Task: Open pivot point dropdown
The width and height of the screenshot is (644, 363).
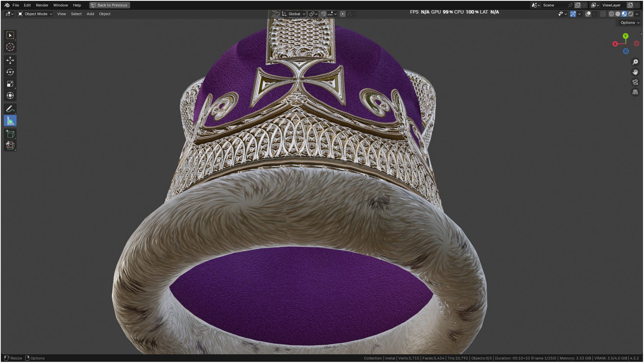Action: (313, 14)
